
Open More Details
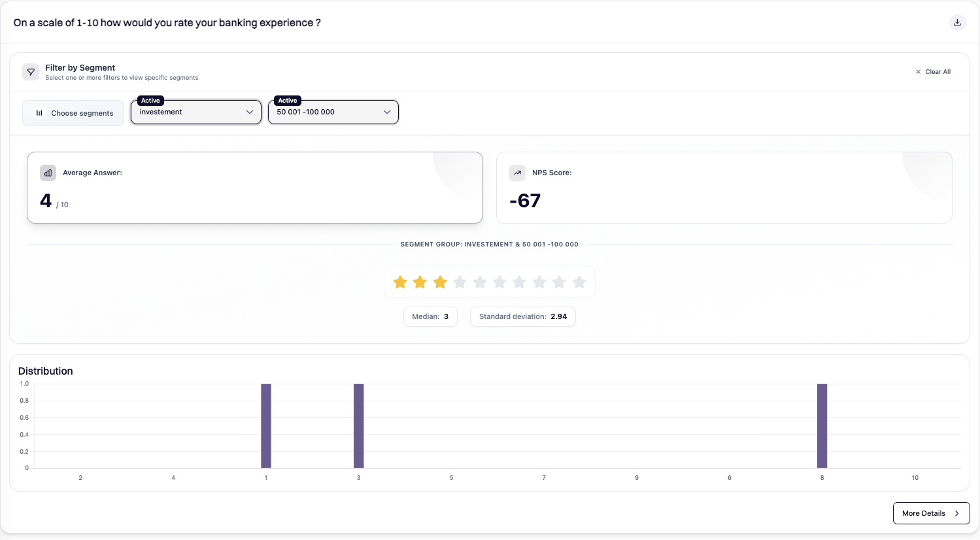(931, 513)
